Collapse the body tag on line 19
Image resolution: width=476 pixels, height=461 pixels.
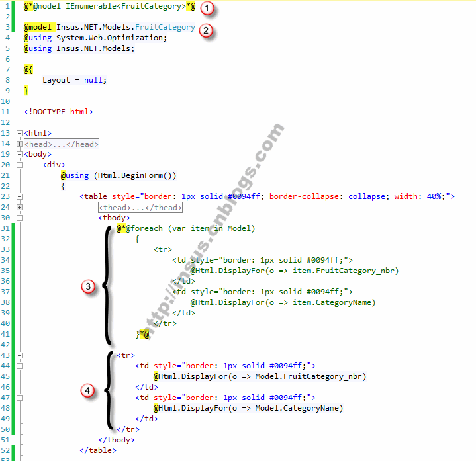[19, 154]
